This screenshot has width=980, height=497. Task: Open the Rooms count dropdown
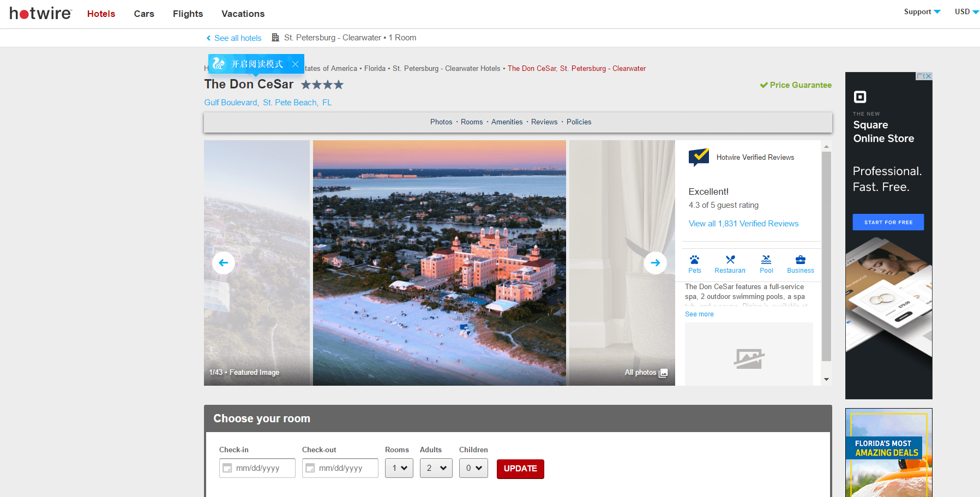[x=399, y=468]
